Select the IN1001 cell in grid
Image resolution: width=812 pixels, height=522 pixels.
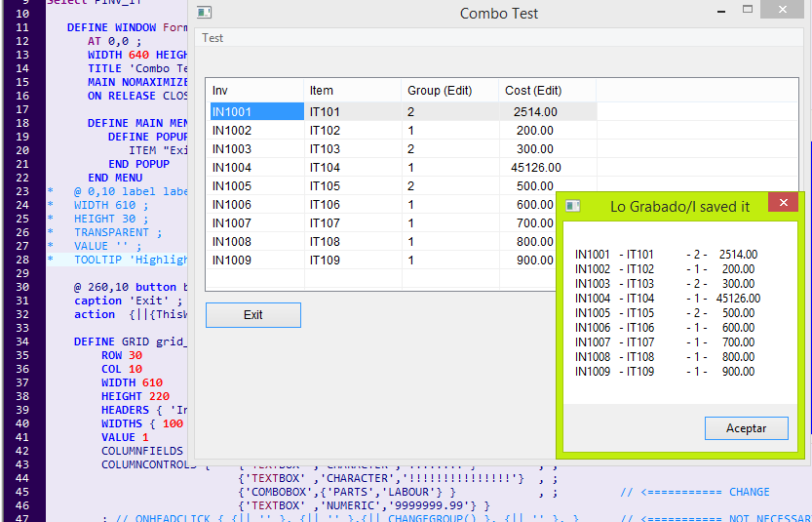click(255, 112)
